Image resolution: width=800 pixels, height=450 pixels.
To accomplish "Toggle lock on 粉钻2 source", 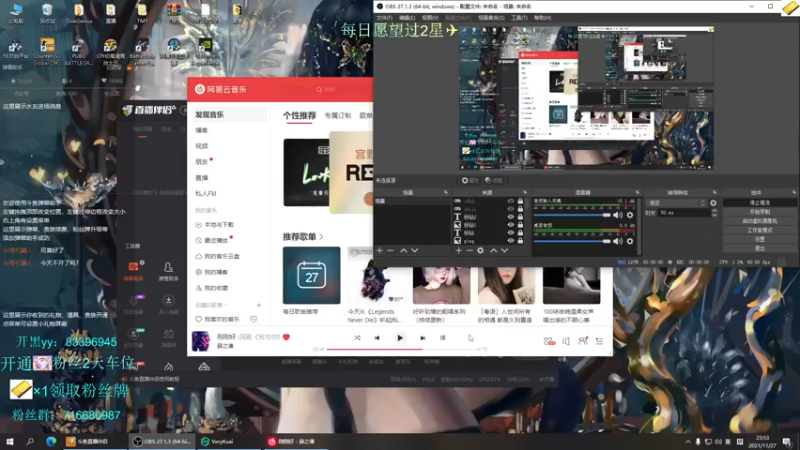I will tap(520, 217).
